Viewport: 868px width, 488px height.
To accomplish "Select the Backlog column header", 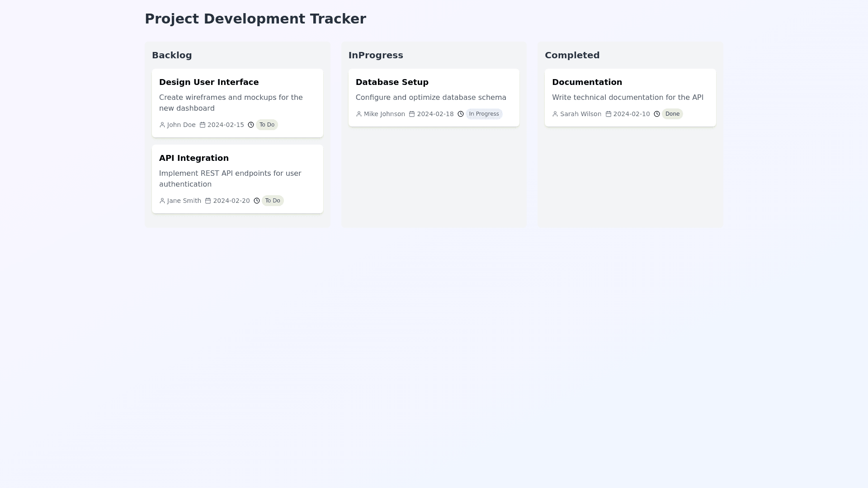I will pyautogui.click(x=172, y=55).
